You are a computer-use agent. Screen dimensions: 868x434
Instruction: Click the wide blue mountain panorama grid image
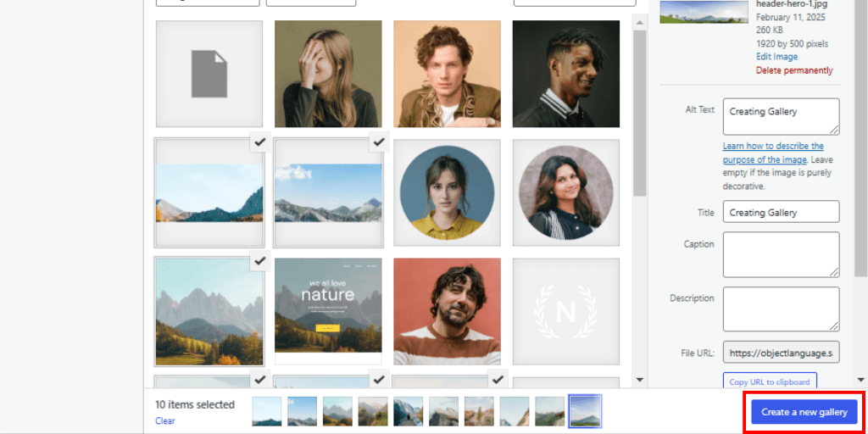(x=209, y=192)
